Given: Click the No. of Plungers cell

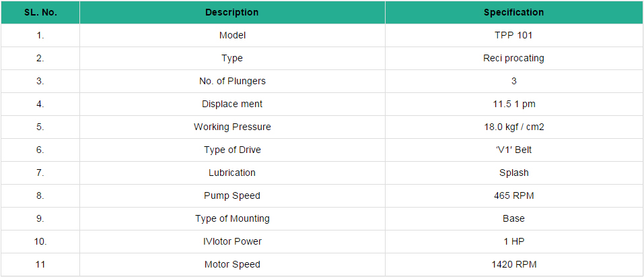Looking at the screenshot, I should point(231,81).
